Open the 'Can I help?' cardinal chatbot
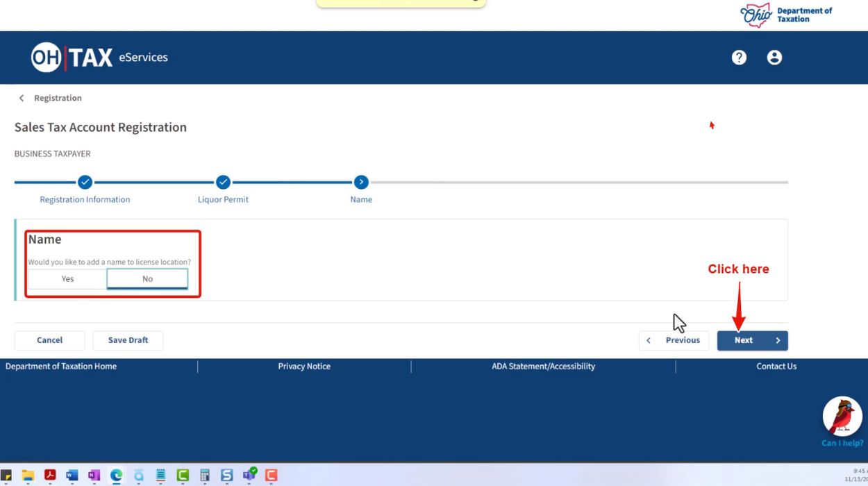This screenshot has width=868, height=486. click(842, 418)
